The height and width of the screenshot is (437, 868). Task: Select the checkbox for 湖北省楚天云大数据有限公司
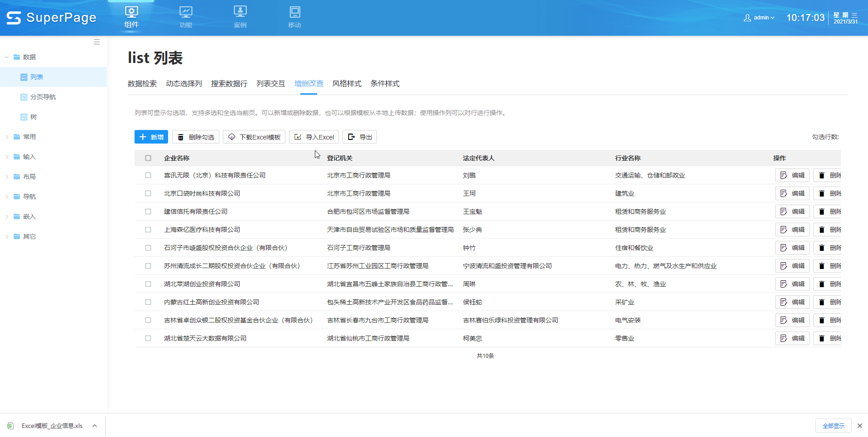pyautogui.click(x=148, y=338)
